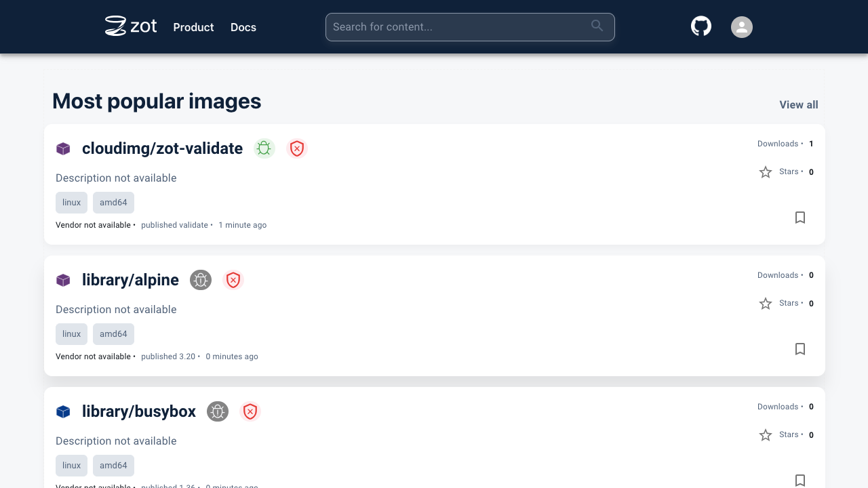Click 'Vendor not available' on cloudimg/zot-validate card
The image size is (868, 488).
click(93, 225)
